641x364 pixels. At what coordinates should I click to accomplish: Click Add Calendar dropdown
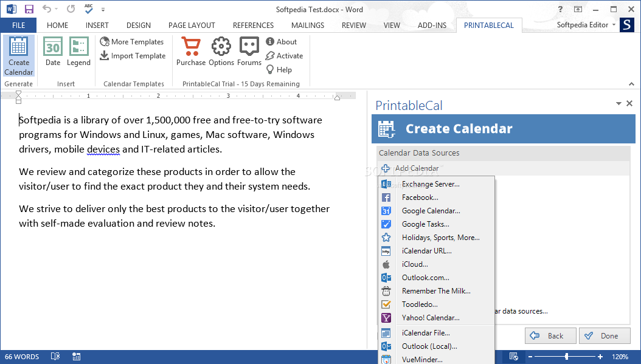(410, 168)
